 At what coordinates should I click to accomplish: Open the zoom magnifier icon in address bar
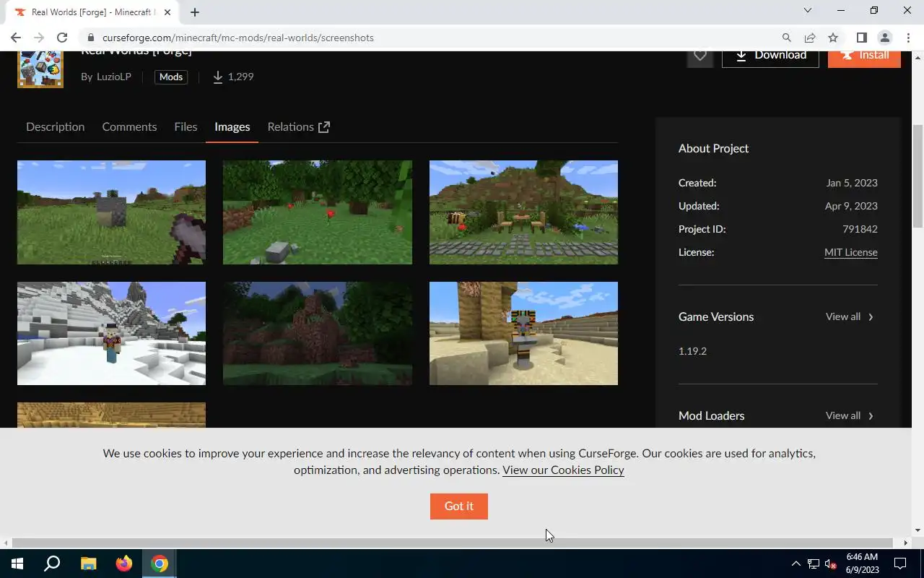point(787,38)
